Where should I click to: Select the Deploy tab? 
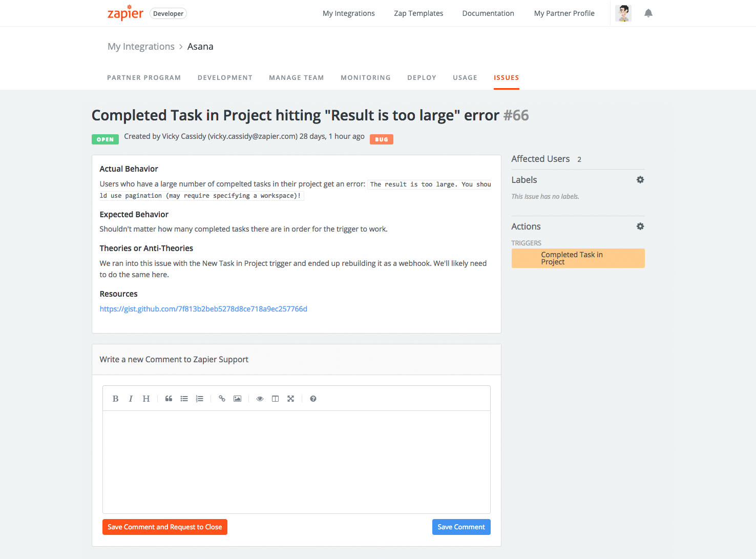422,78
